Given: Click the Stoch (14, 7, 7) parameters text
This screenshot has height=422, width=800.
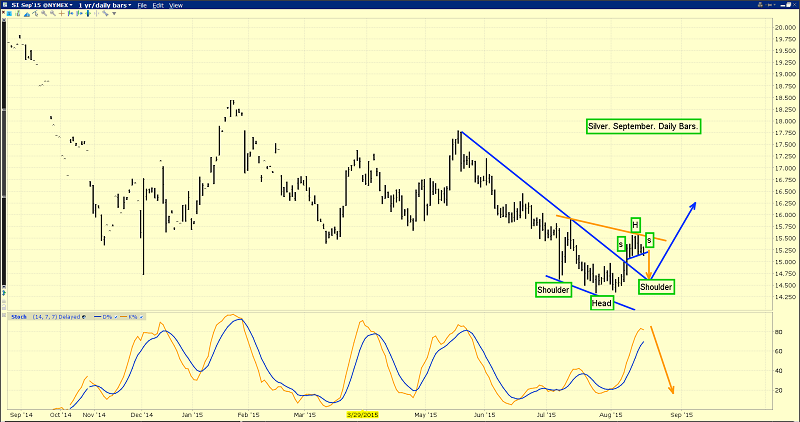Looking at the screenshot, I should (x=45, y=317).
